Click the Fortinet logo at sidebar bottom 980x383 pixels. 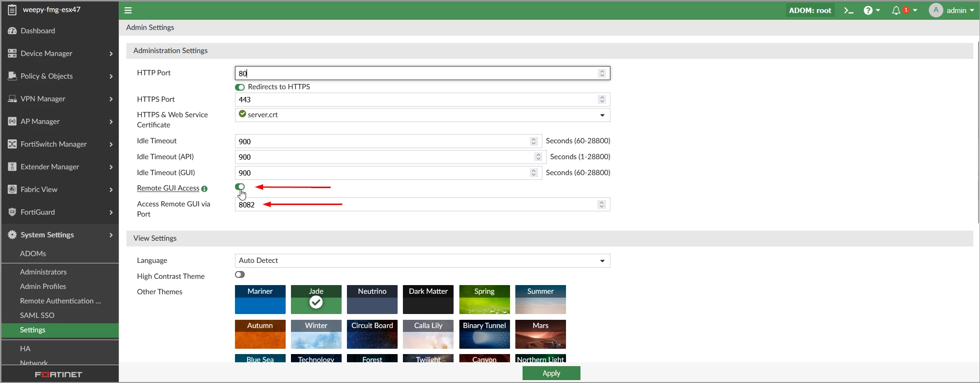click(58, 374)
